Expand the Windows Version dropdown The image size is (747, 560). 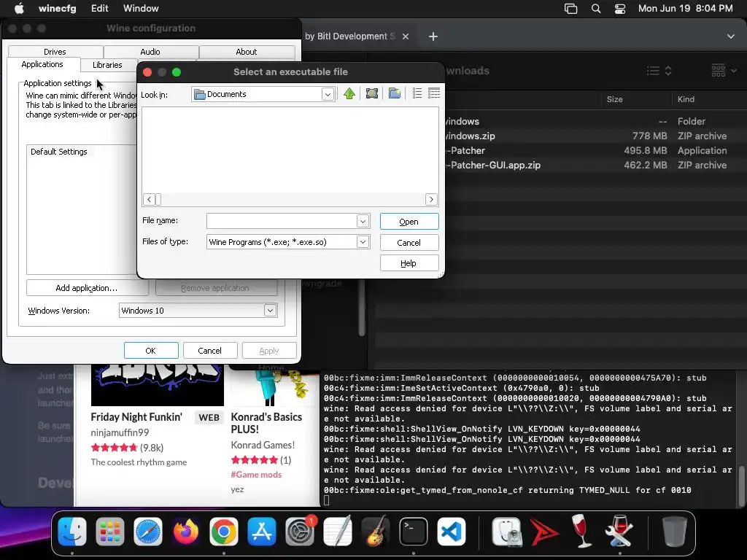coord(270,311)
